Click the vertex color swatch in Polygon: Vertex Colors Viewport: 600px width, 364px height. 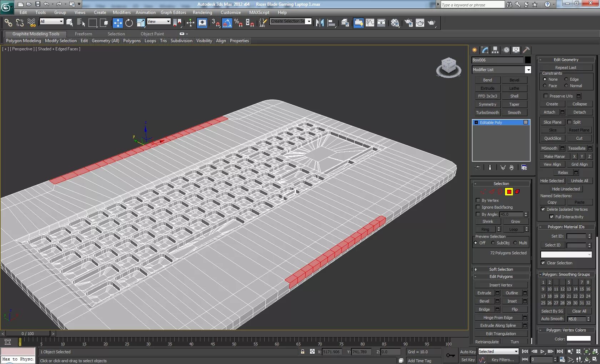coord(579,339)
